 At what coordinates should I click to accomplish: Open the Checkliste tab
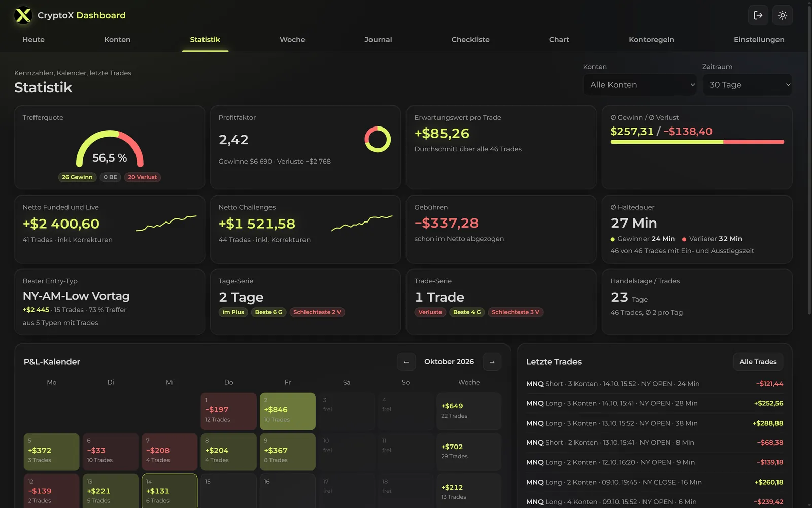pyautogui.click(x=470, y=39)
